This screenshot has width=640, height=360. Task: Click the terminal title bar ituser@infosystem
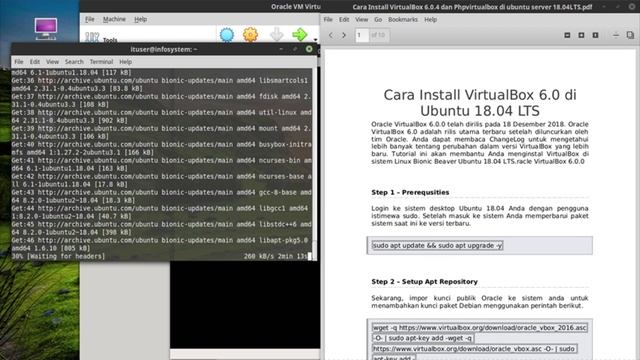pyautogui.click(x=164, y=49)
